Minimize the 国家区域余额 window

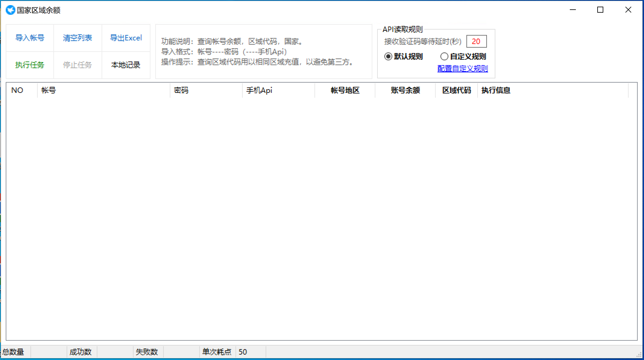click(x=573, y=10)
